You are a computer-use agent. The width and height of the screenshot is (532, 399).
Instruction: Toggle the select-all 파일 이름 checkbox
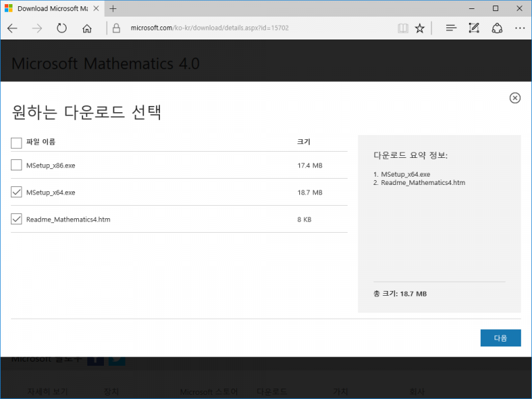(x=17, y=143)
